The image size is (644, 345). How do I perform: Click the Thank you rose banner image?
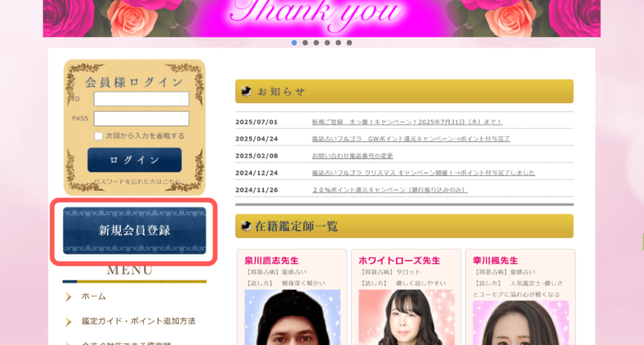(321, 18)
